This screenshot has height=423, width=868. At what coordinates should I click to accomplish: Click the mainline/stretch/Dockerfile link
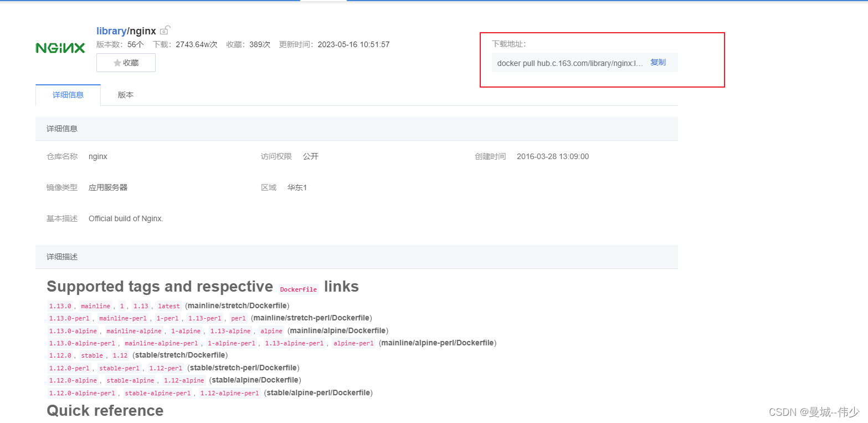pyautogui.click(x=238, y=305)
